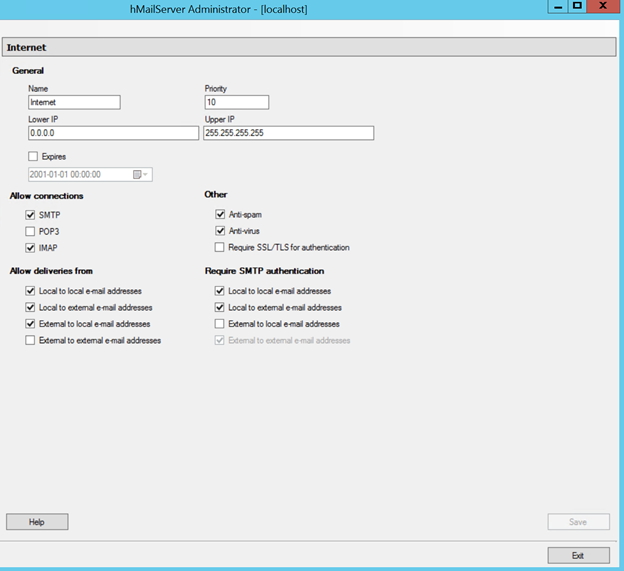Image resolution: width=624 pixels, height=571 pixels.
Task: Minimize the hMailServer Administrator window
Action: 558,6
